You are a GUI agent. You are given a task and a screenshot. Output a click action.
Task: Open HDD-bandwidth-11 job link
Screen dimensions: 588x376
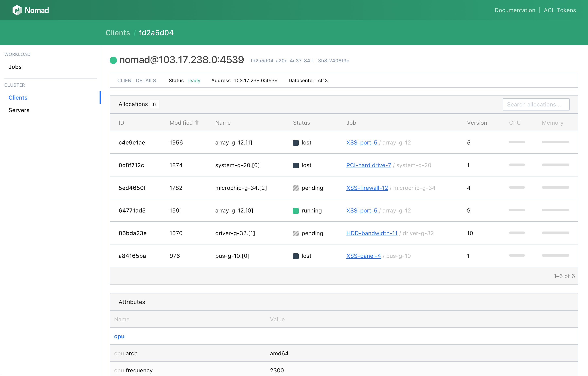pos(372,233)
